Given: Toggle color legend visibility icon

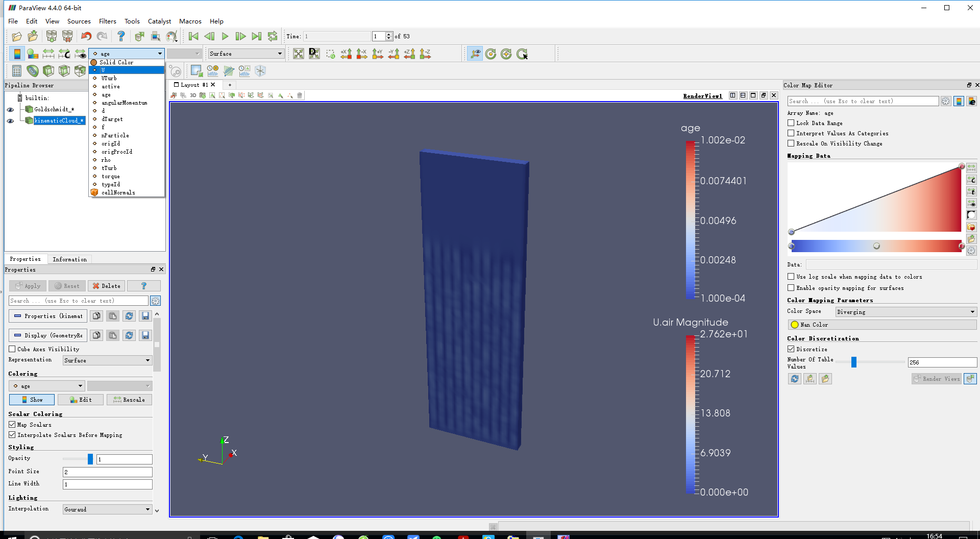Looking at the screenshot, I should point(17,54).
